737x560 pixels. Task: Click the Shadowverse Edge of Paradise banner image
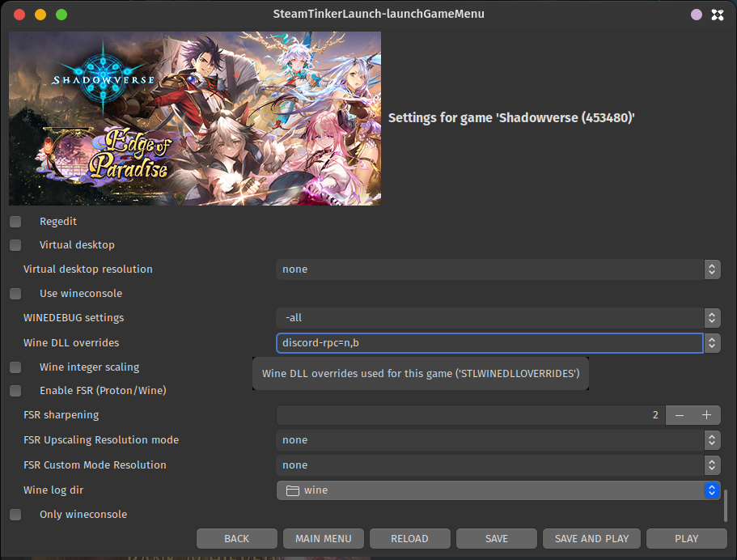(195, 118)
